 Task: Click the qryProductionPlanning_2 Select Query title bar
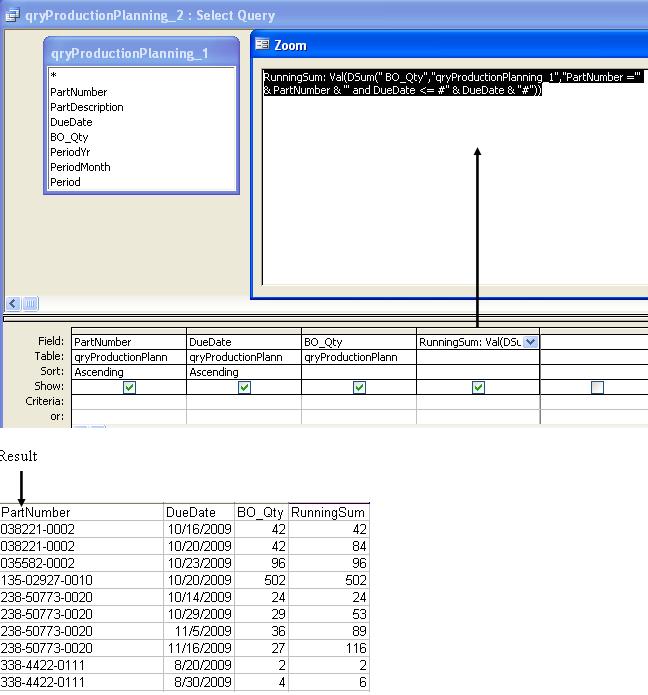324,15
